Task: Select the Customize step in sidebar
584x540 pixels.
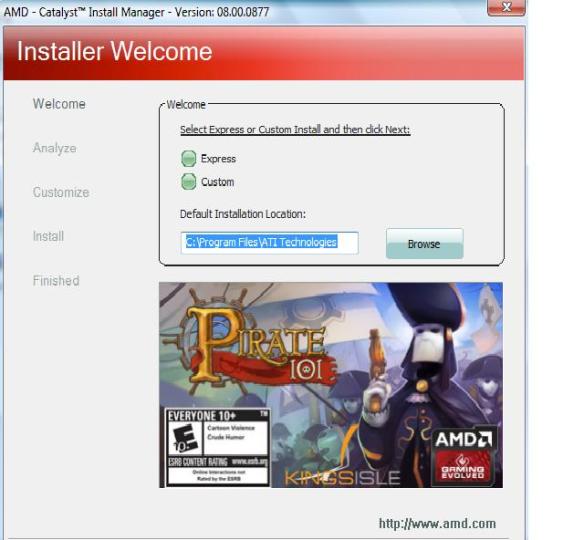Action: click(x=61, y=193)
